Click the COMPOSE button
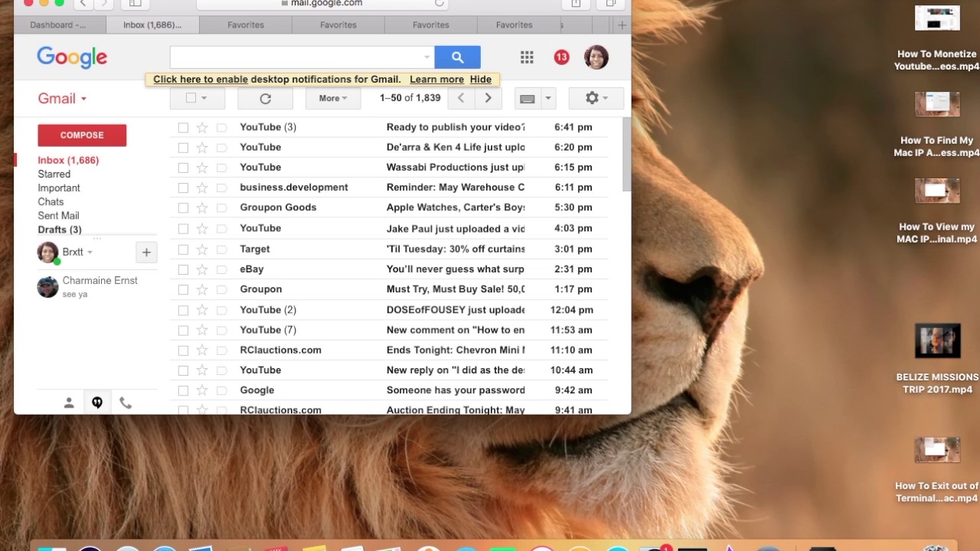This screenshot has width=980, height=551. (x=82, y=135)
